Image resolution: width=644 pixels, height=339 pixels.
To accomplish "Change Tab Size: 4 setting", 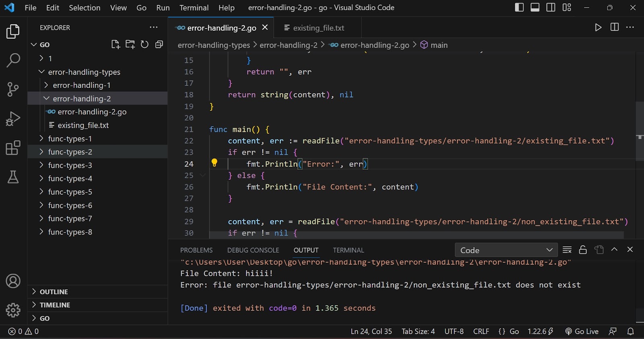I will pos(418,331).
